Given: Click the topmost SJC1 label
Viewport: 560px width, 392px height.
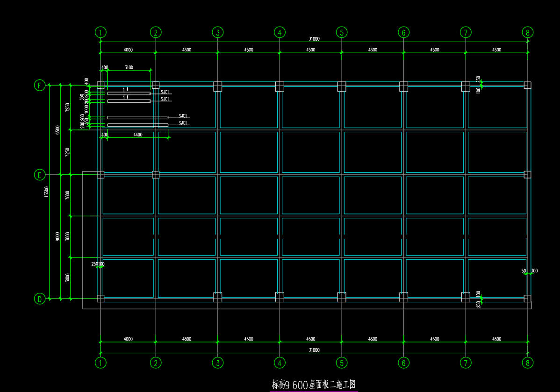Looking at the screenshot, I should click(x=165, y=92).
